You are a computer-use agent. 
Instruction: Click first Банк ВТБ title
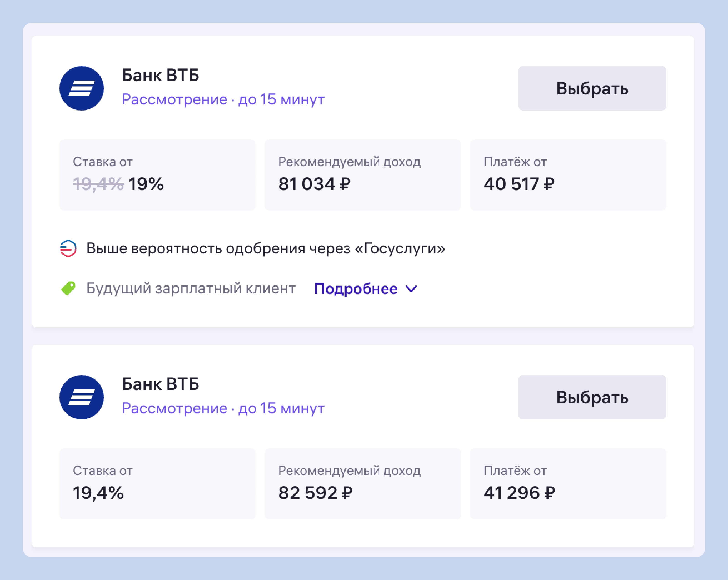point(160,75)
